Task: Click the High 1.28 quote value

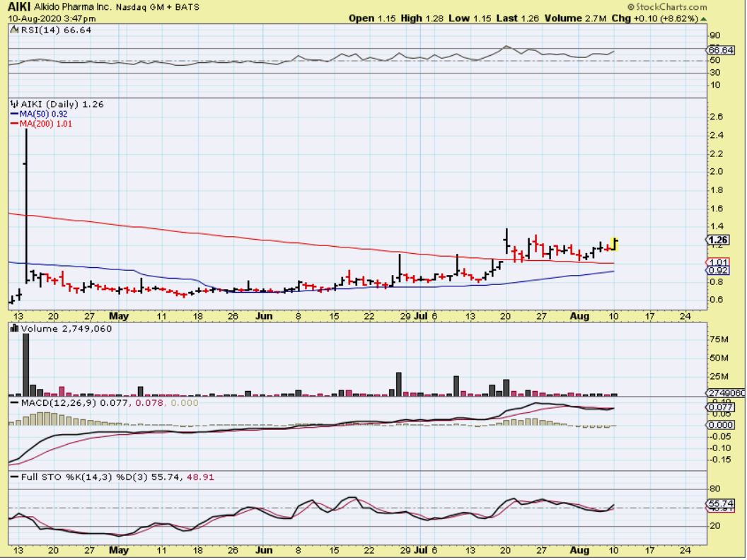Action: (422, 18)
